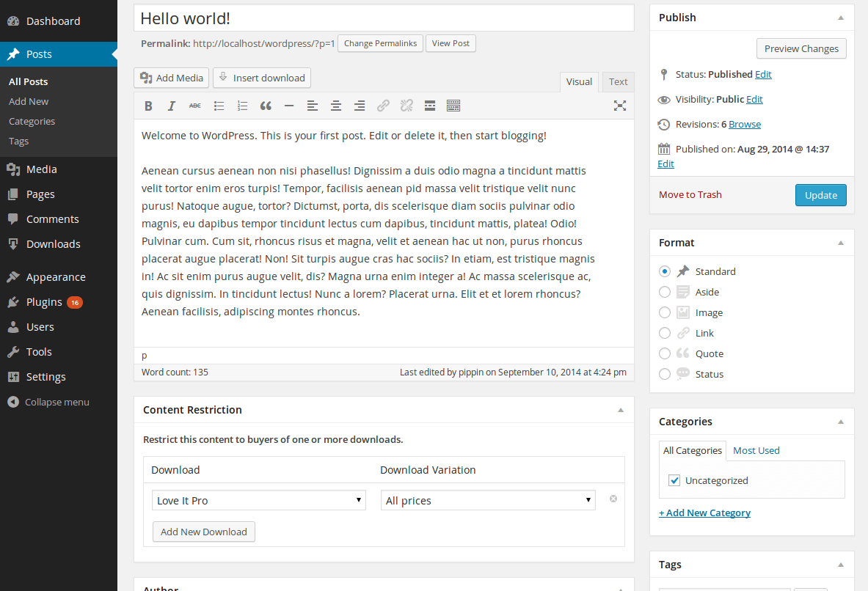Open the Most Used categories tab
The image size is (868, 591).
pyautogui.click(x=756, y=449)
